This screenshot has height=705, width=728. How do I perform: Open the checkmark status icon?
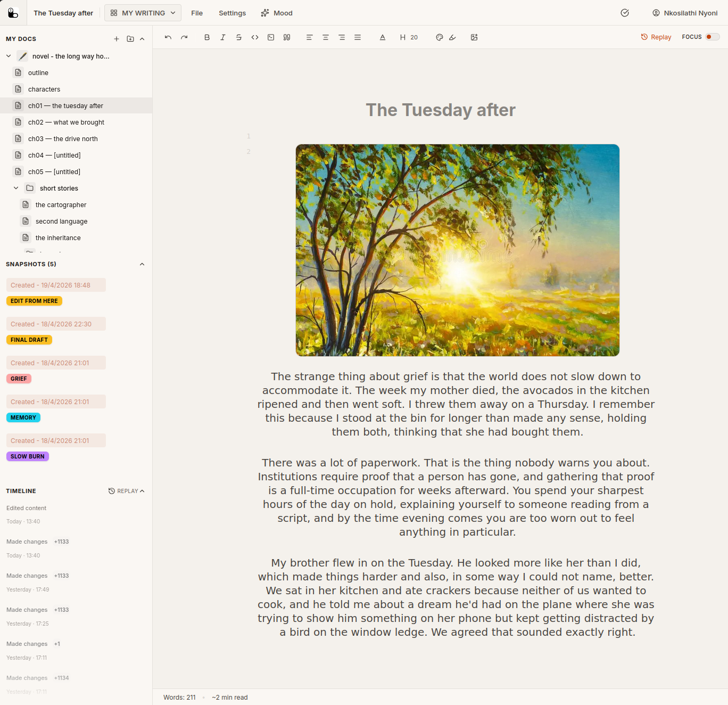pos(625,13)
